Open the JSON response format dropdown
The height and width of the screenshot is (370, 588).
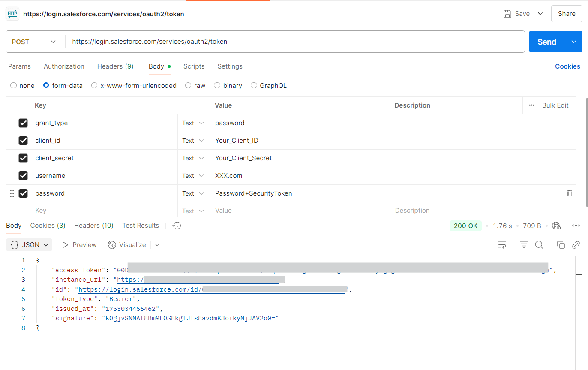[29, 244]
